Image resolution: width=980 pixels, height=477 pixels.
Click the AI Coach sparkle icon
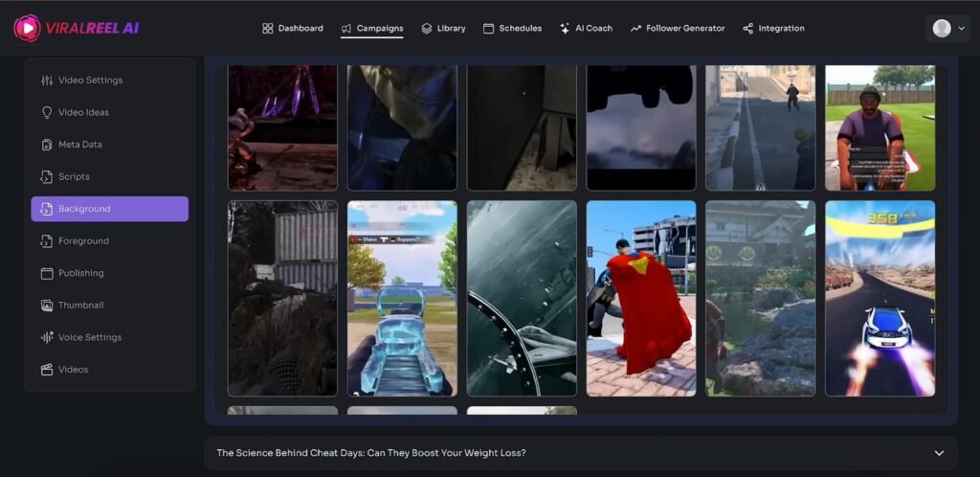tap(565, 28)
